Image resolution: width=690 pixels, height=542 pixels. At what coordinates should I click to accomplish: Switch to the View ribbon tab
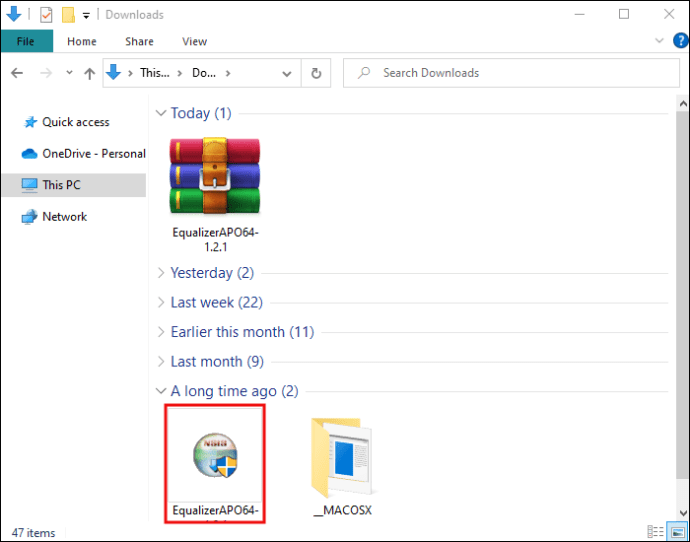(194, 41)
